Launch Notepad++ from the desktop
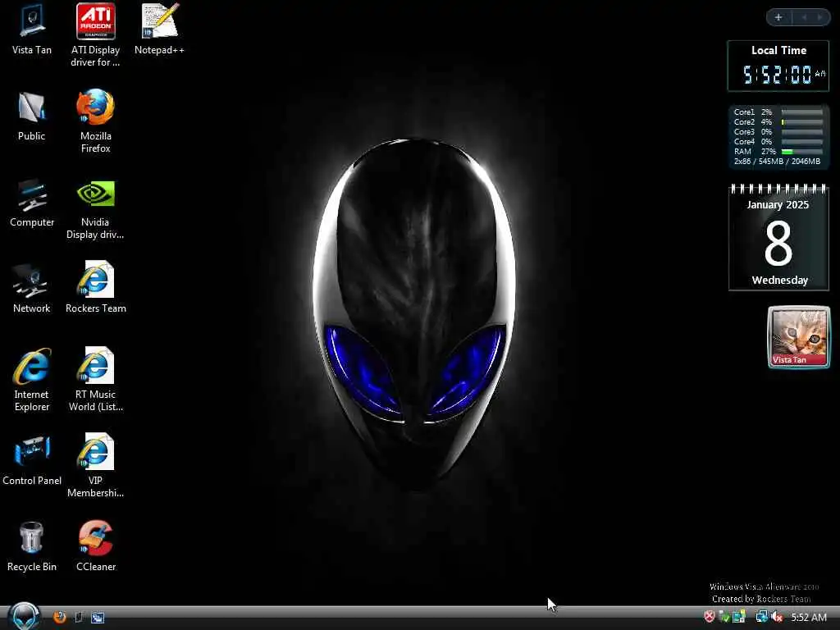840x630 pixels. pyautogui.click(x=159, y=30)
